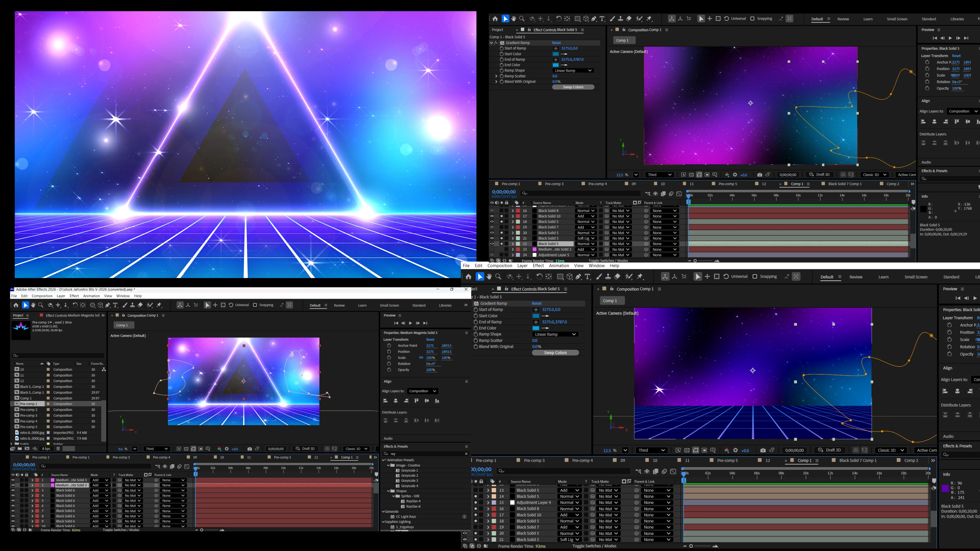Click Anchor Point stopwatch for Medium Magenta Solid 3

point(389,346)
